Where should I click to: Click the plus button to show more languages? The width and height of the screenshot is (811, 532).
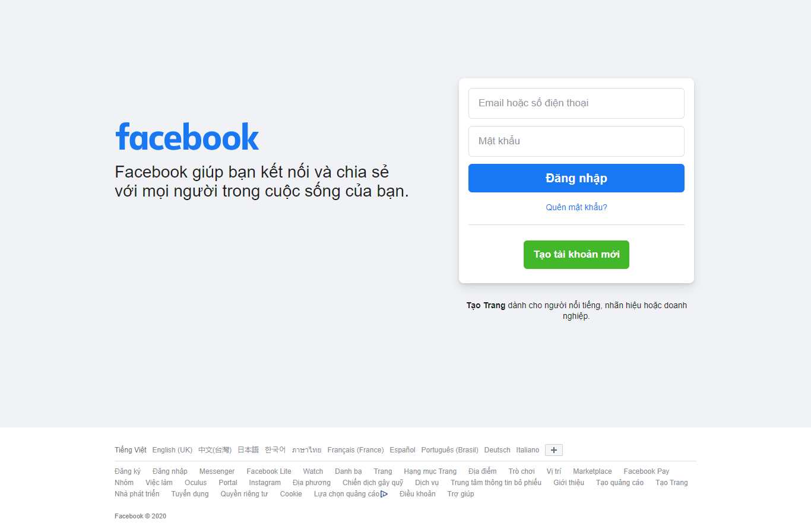[x=553, y=449]
